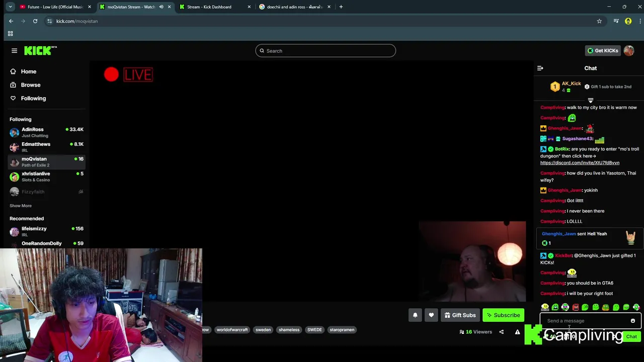
Task: Click the Gift Subs button
Action: click(460, 315)
